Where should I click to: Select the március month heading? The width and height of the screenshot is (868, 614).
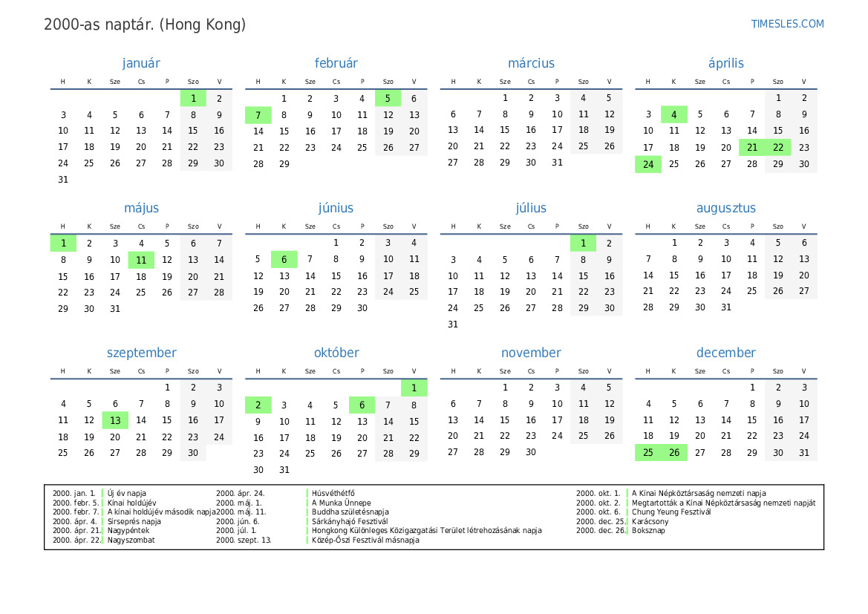click(531, 63)
